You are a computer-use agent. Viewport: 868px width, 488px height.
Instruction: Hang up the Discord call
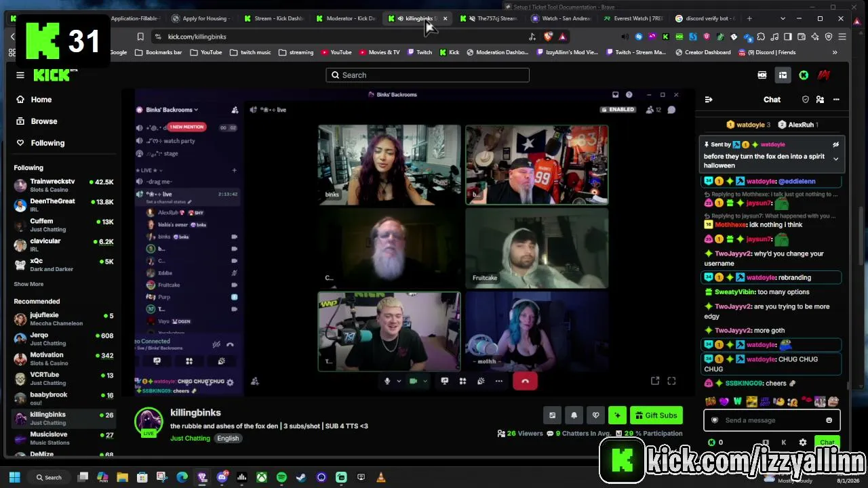(x=525, y=381)
